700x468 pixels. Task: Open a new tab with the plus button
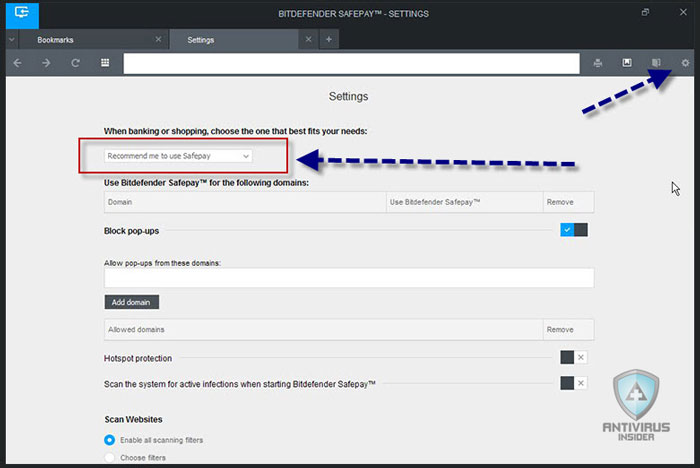[x=329, y=39]
